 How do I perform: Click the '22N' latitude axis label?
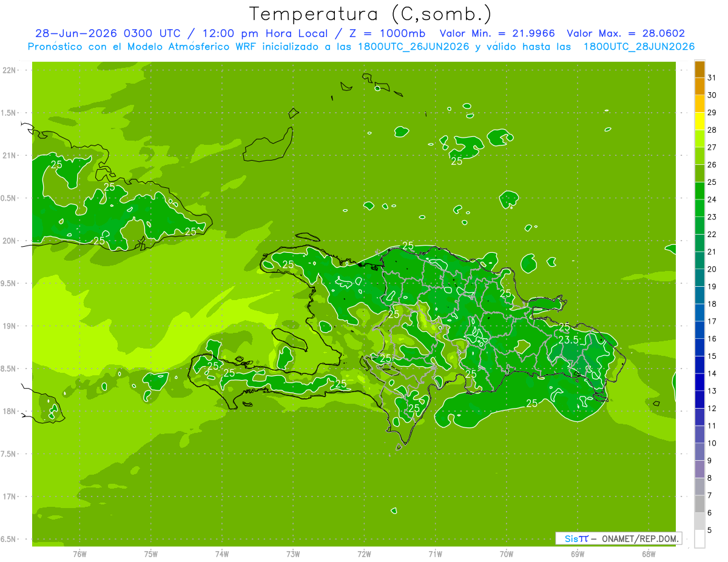[x=9, y=70]
